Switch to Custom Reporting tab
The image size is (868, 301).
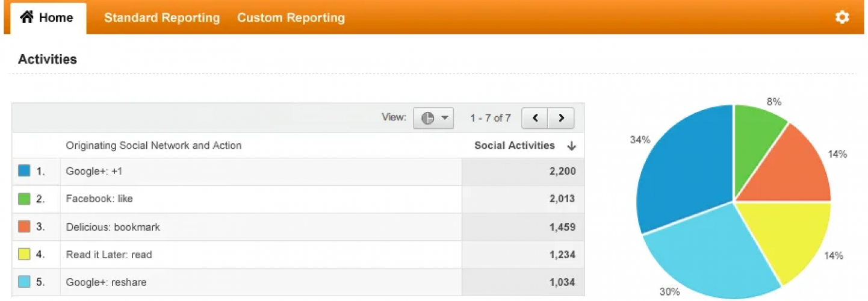[291, 17]
